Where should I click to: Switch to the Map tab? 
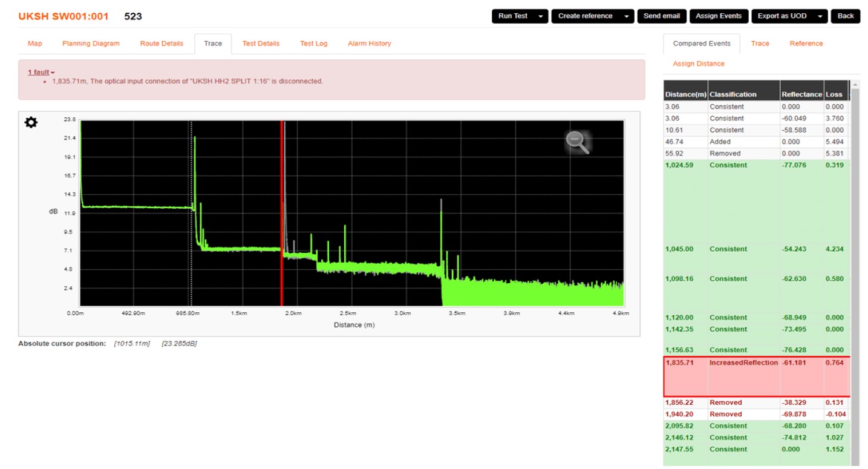(x=35, y=44)
